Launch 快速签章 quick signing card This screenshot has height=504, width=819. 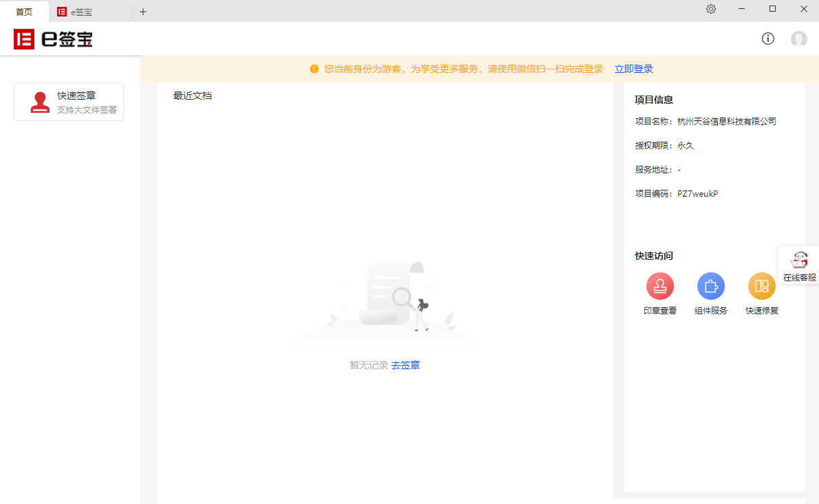[x=69, y=102]
